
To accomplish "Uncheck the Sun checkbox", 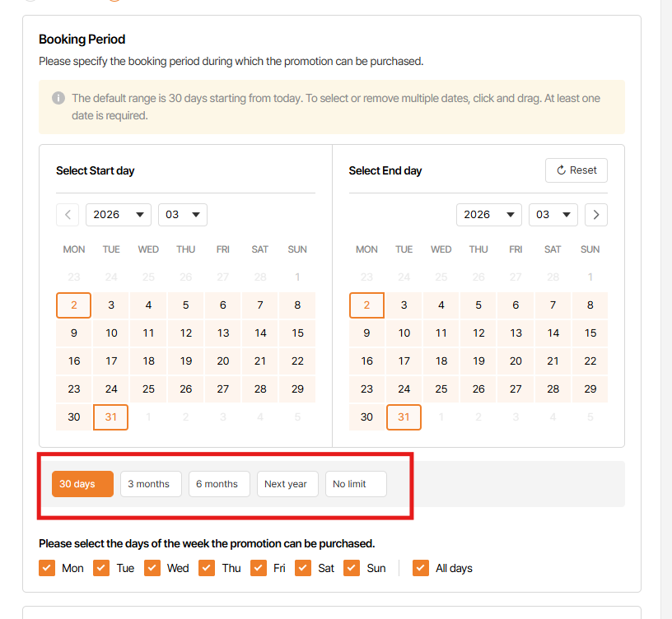I will [x=352, y=568].
